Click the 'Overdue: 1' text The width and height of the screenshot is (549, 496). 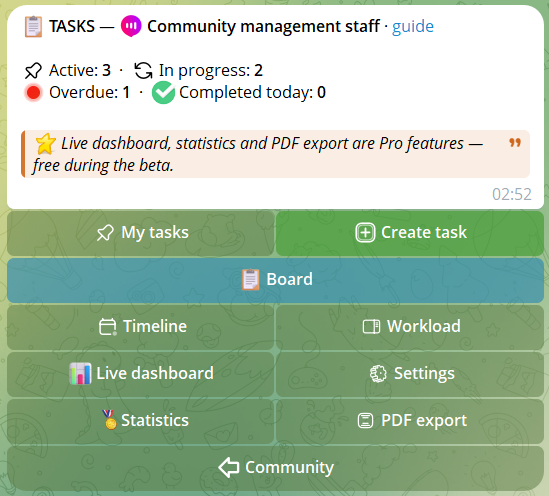(90, 93)
